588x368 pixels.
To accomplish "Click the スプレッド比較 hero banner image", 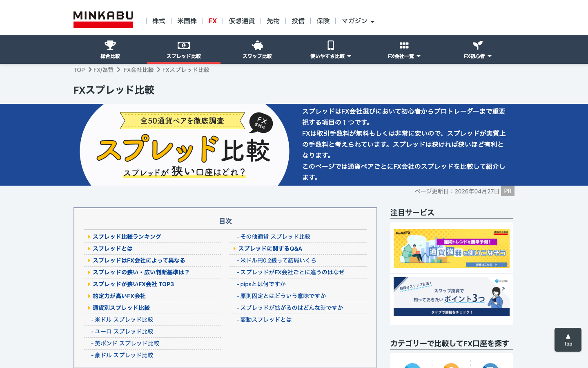I will tap(185, 145).
